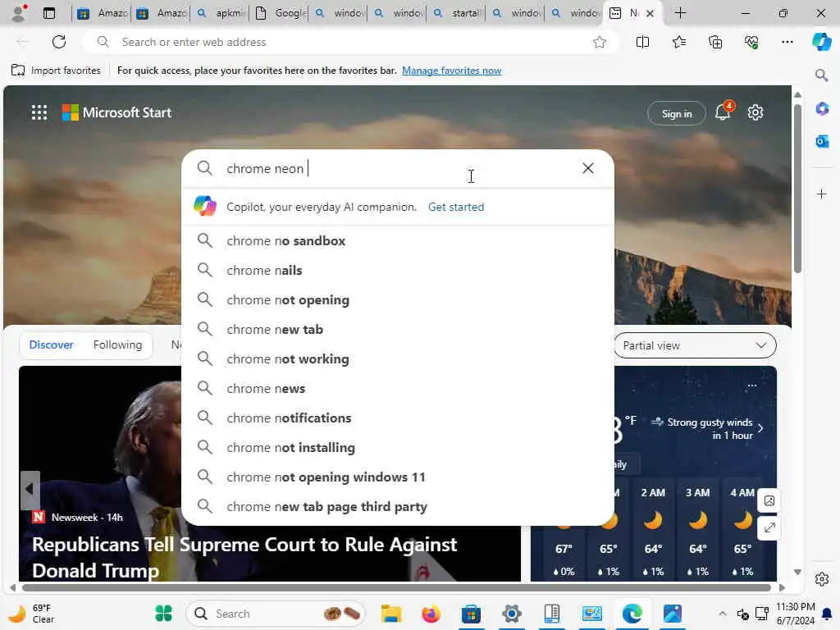Select suggestion chrome new tab page third party

click(398, 506)
